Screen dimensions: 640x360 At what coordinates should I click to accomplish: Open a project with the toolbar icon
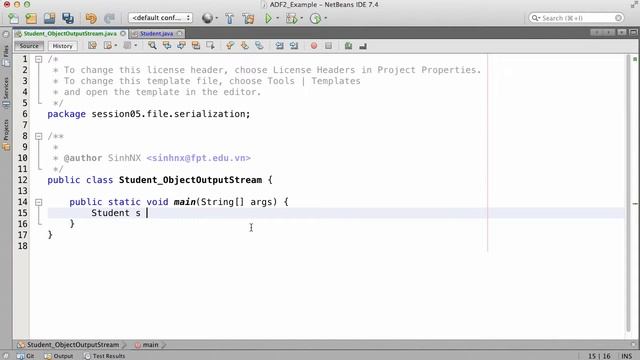49,18
